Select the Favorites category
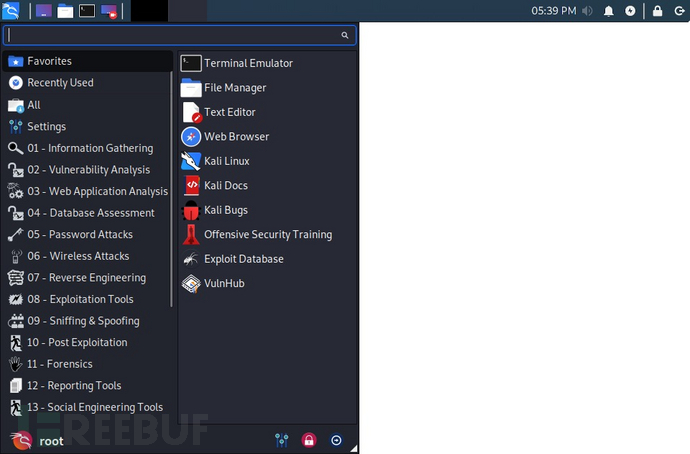The height and width of the screenshot is (454, 690). pos(88,61)
